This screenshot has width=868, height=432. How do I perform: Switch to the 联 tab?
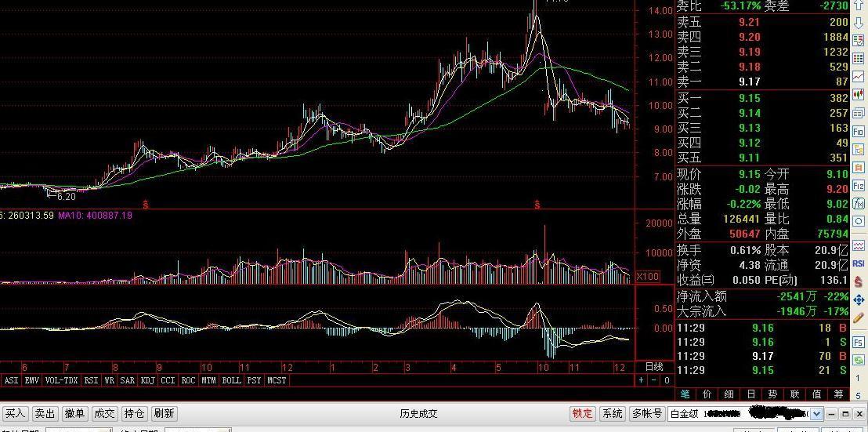click(795, 394)
